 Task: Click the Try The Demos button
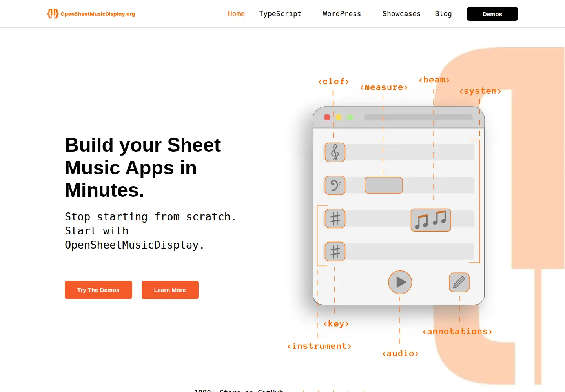coord(98,290)
